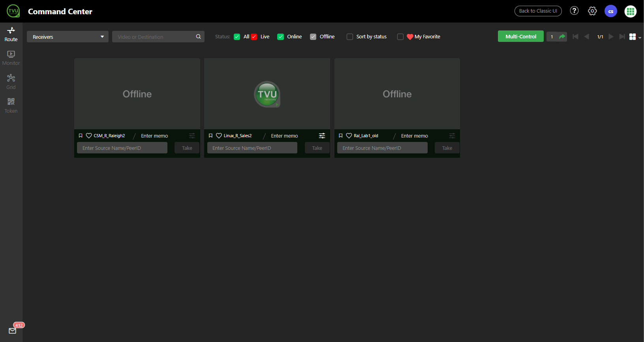Screen dimensions: 644x342
Task: Bookmark the CSM_R_Raleigh2 receiver
Action: (81, 136)
